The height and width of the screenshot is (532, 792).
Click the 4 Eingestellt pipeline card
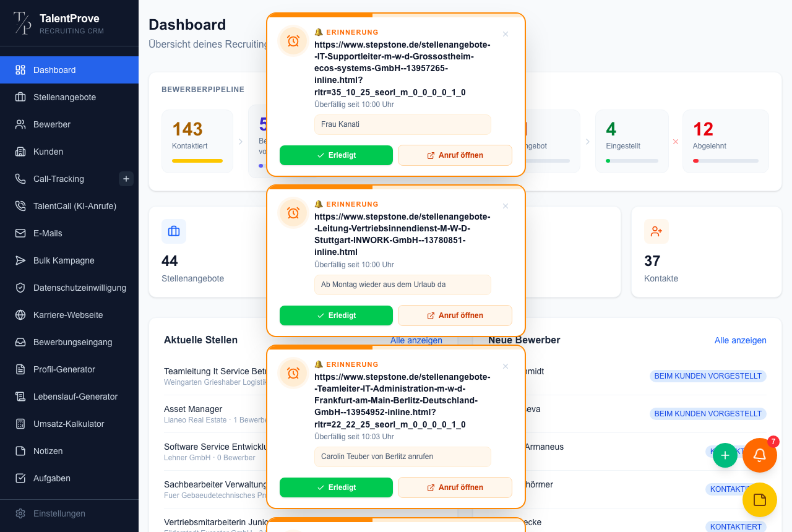click(632, 141)
